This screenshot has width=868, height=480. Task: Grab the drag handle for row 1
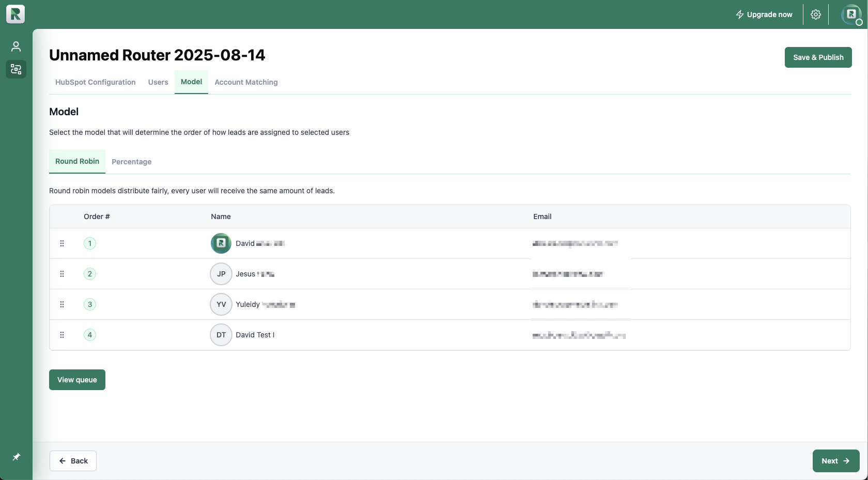click(x=62, y=243)
